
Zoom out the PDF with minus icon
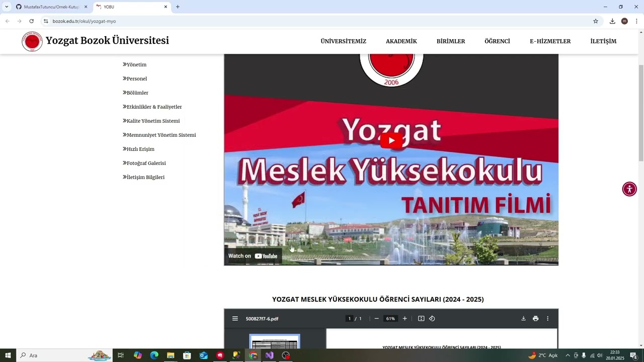(x=376, y=318)
